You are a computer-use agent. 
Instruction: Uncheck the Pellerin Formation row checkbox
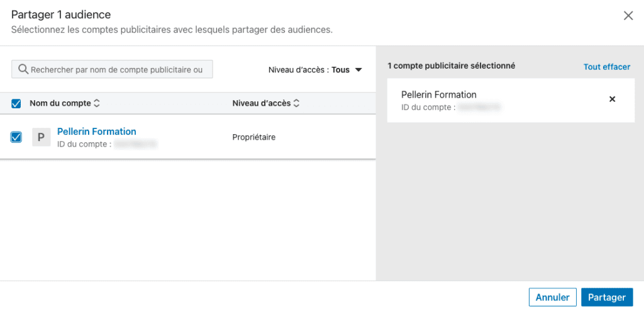click(16, 137)
